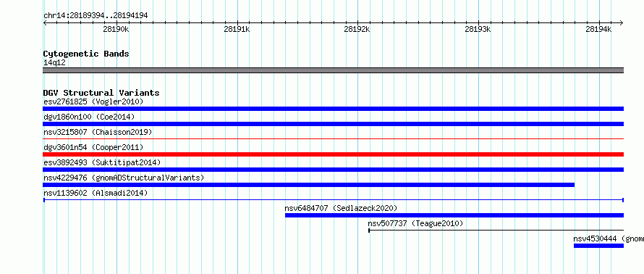Viewport: 644px width, 274px height.
Task: Click the chr14:28189394..28194194 coordinate label
Action: [96, 16]
